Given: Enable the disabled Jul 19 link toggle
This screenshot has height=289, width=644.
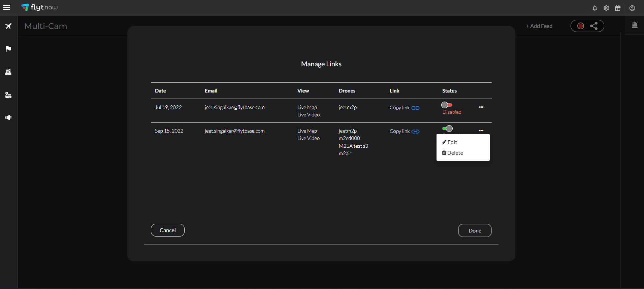Looking at the screenshot, I should point(447,105).
